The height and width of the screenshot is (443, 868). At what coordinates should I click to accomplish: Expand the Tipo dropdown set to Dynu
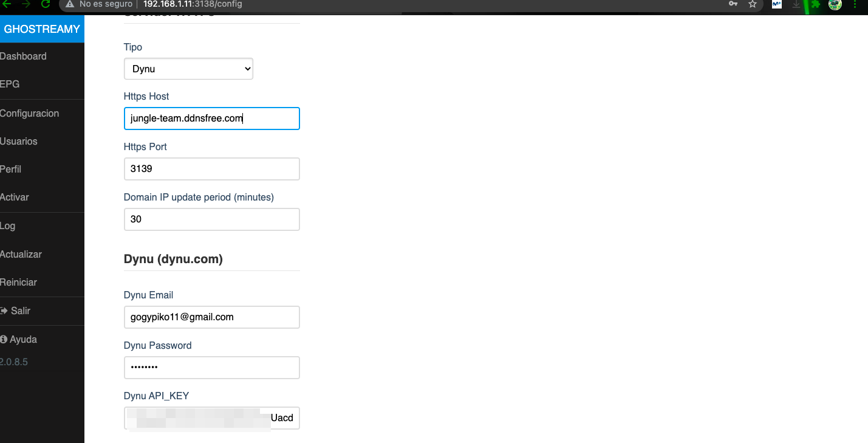coord(188,69)
